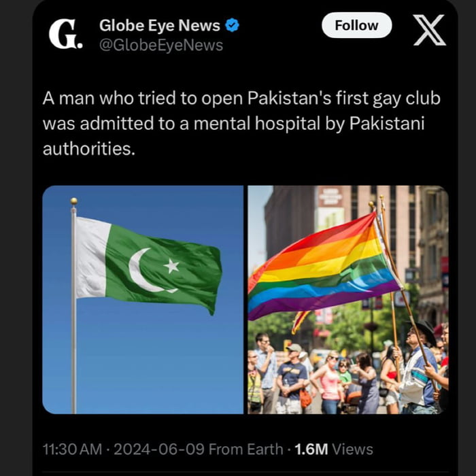
Task: Follow the Globe Eye News account
Action: (357, 25)
